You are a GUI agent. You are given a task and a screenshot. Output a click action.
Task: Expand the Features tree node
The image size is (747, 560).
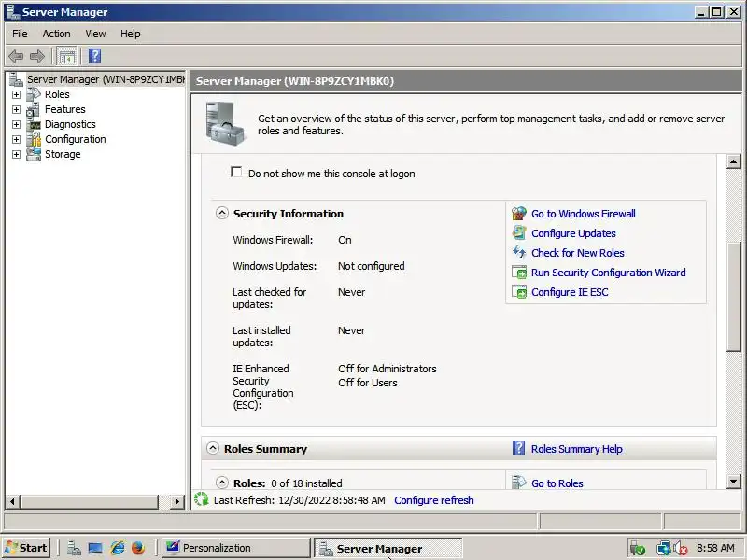(x=16, y=109)
